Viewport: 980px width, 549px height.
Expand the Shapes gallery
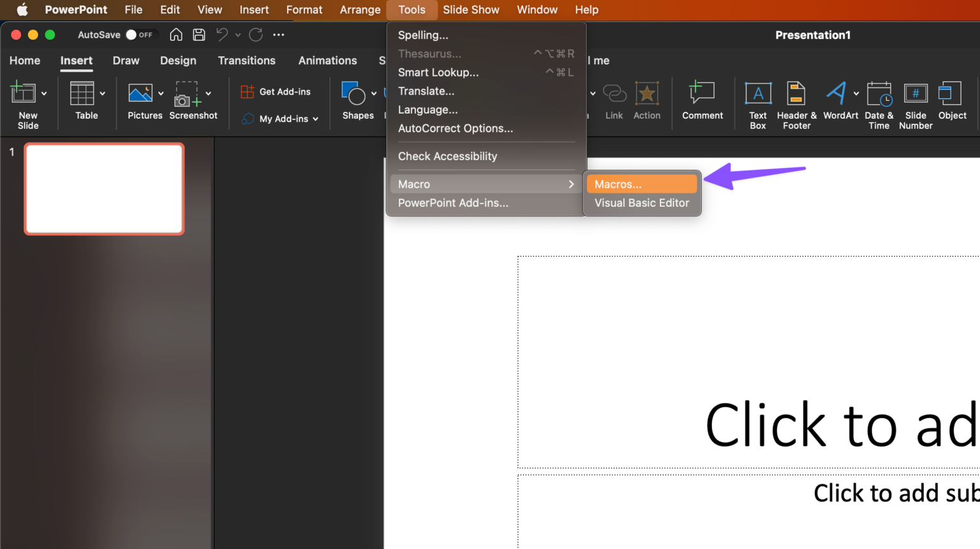click(x=374, y=92)
